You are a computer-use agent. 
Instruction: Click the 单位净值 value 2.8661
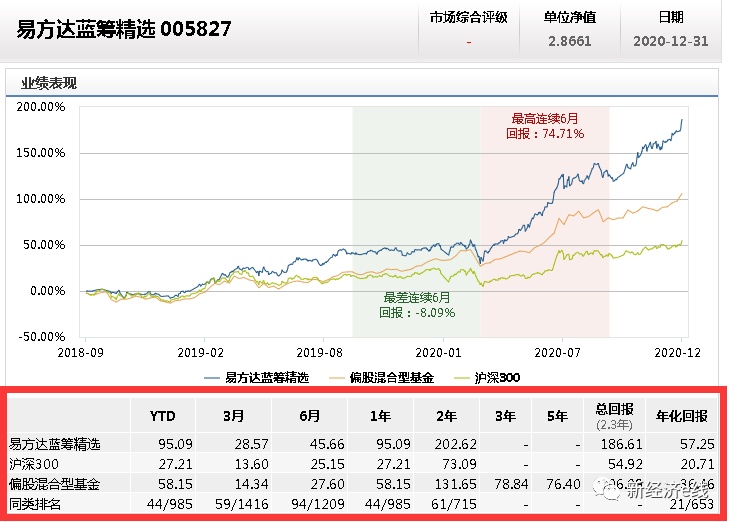(x=570, y=41)
